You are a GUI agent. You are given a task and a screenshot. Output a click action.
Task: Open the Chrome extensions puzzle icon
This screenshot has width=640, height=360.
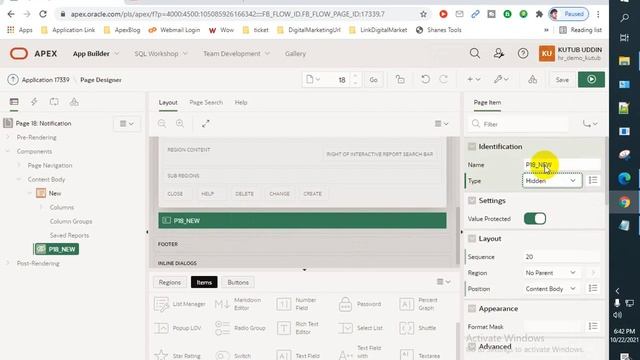tap(539, 14)
